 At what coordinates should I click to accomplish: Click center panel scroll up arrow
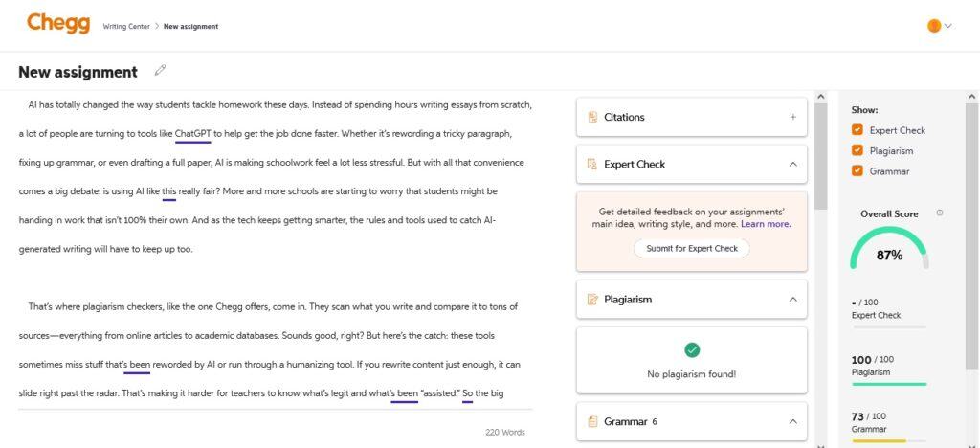[x=820, y=97]
